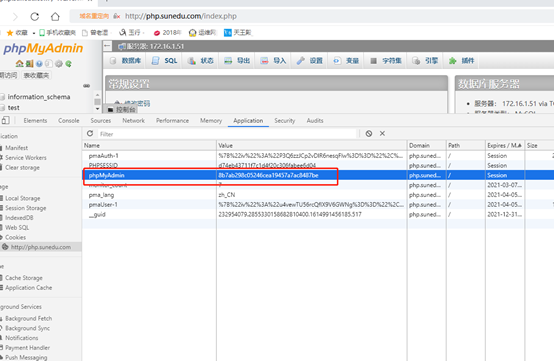The height and width of the screenshot is (361, 554).
Task: Switch to the Sources tab
Action: (x=101, y=120)
